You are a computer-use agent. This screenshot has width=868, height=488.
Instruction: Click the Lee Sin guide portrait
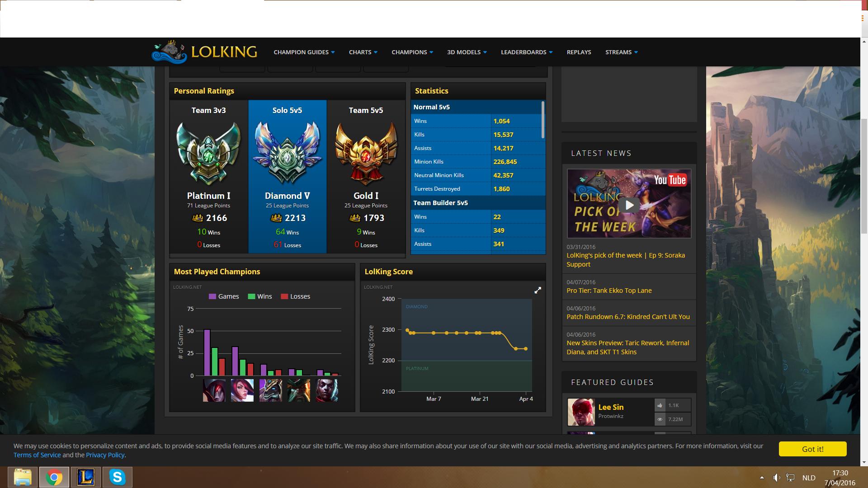point(581,412)
